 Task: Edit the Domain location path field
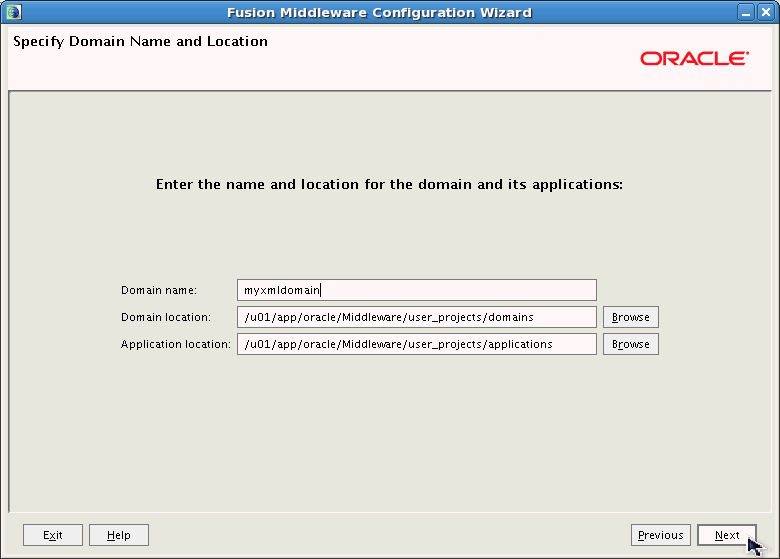pyautogui.click(x=417, y=317)
